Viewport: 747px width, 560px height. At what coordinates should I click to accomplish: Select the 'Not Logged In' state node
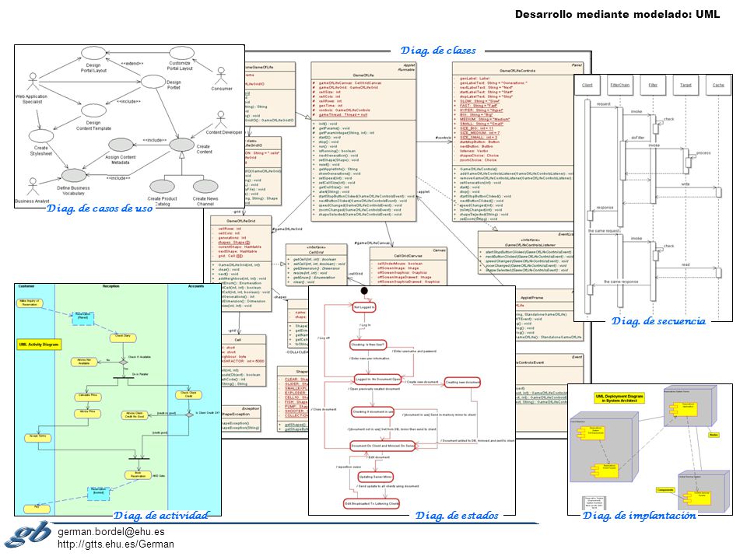click(364, 307)
